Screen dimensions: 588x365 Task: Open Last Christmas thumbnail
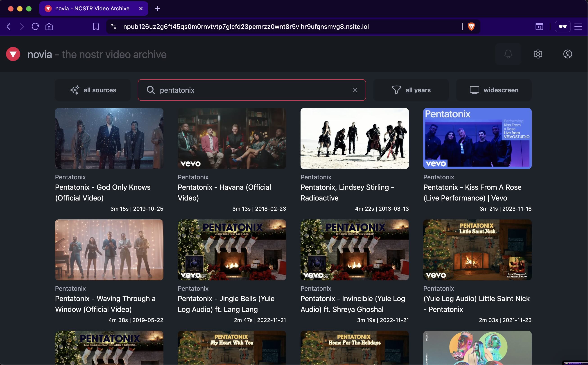[x=109, y=348]
